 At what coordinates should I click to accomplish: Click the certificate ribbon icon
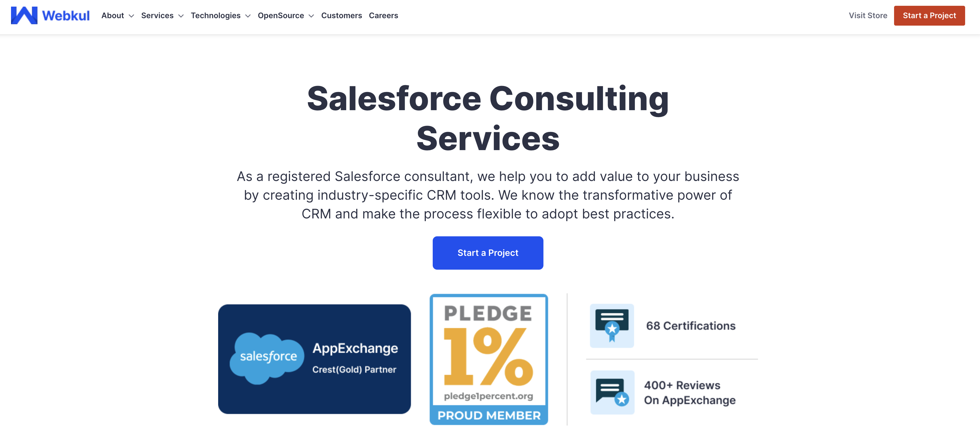pyautogui.click(x=612, y=326)
